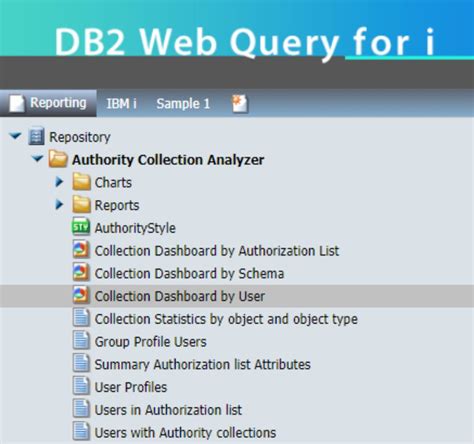Collapse the Authority Collection Analyzer folder arrow
474x444 pixels.
(x=38, y=159)
